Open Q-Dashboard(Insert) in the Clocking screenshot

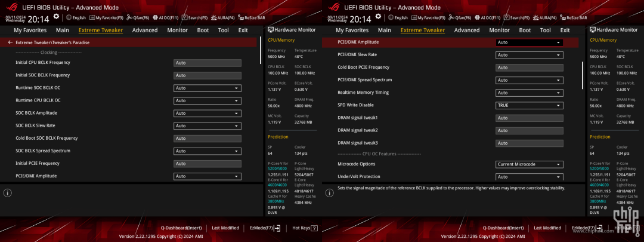pos(181,228)
